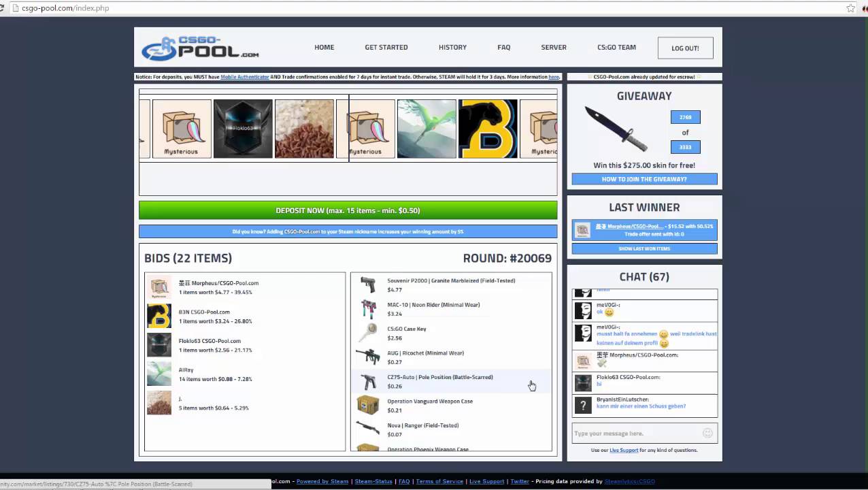Open emoji picker in chat box

click(x=707, y=433)
